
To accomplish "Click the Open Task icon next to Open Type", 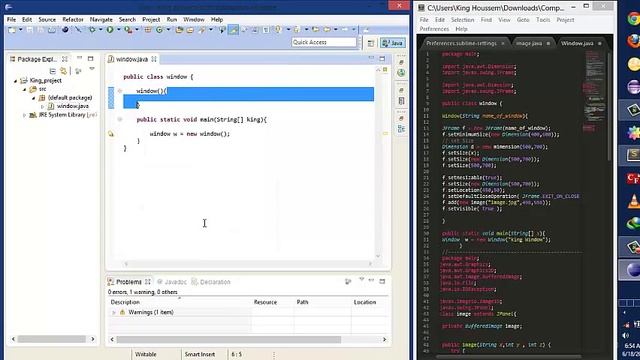I will coord(190,30).
